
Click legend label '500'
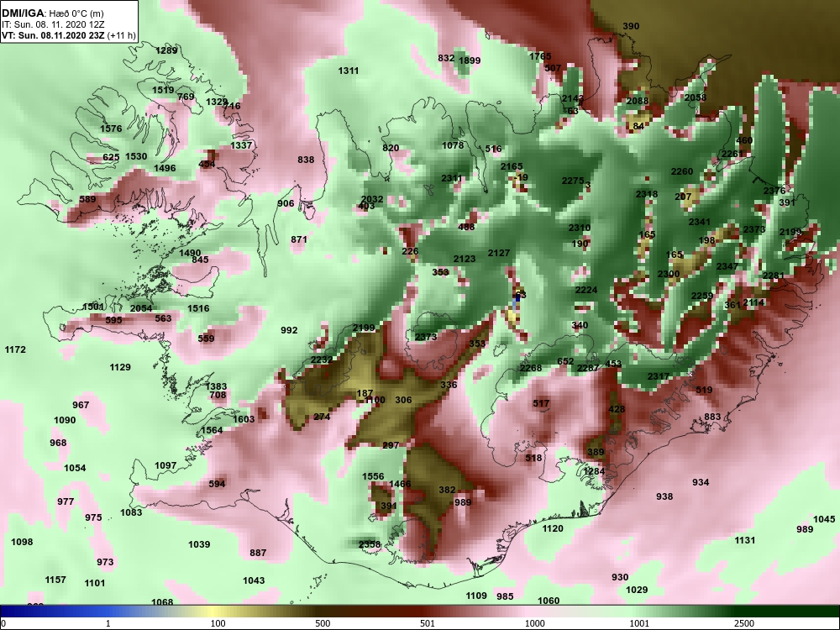coord(323,623)
